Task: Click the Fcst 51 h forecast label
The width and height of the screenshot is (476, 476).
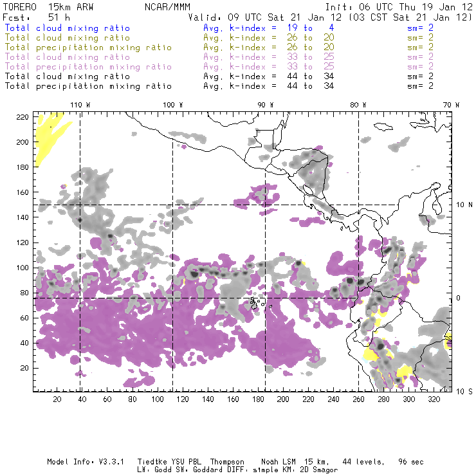Action: click(30, 17)
